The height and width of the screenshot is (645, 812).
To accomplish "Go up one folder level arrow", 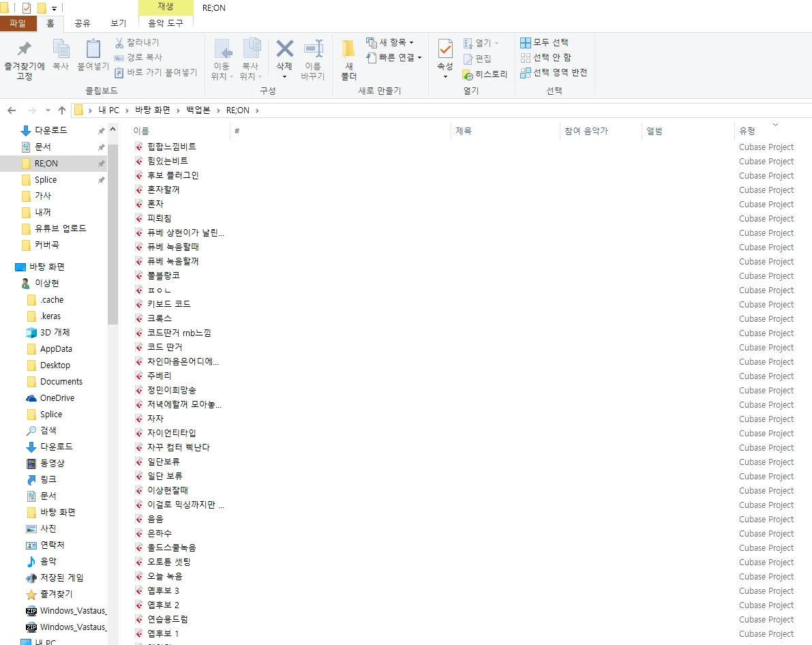I will tap(62, 110).
